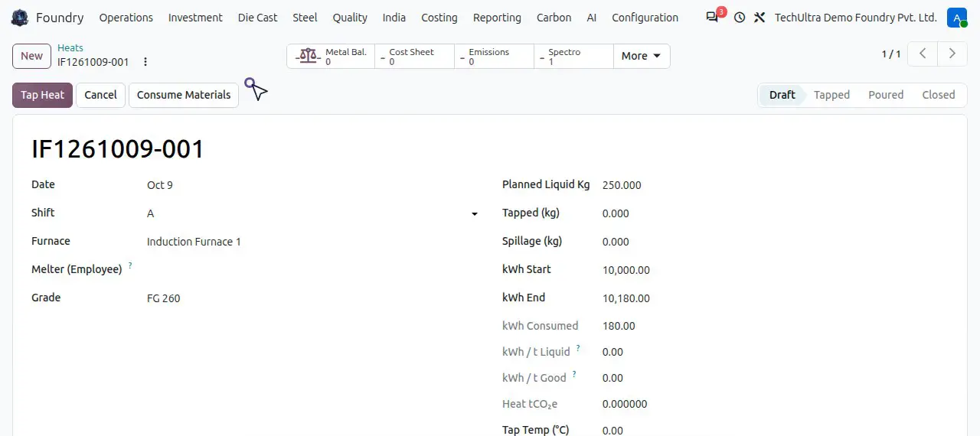980x436 pixels.
Task: Click the IF1261009-001 heat title
Action: [x=118, y=149]
